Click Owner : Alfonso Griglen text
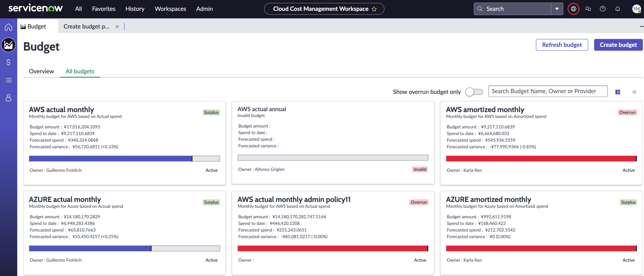Viewport: 644px width, 276px height. (261, 170)
